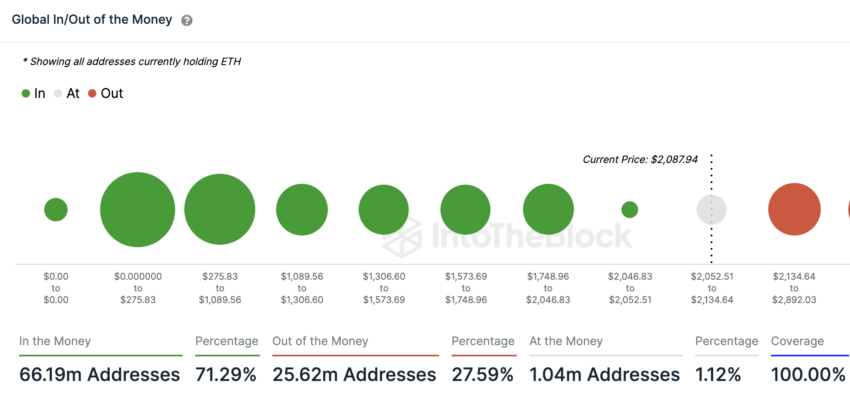Select the $0.00 to $0.00 bubble
This screenshot has height=406, width=850.
click(x=56, y=210)
